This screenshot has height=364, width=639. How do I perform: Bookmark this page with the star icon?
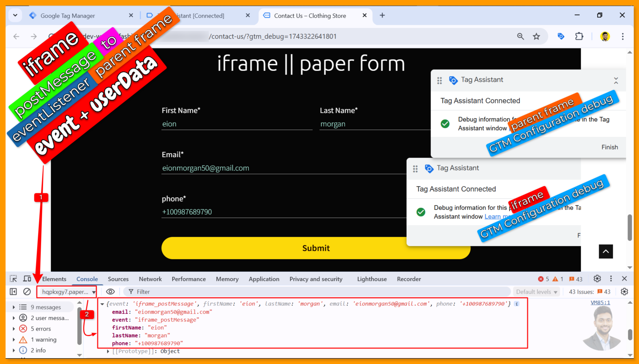(x=536, y=36)
